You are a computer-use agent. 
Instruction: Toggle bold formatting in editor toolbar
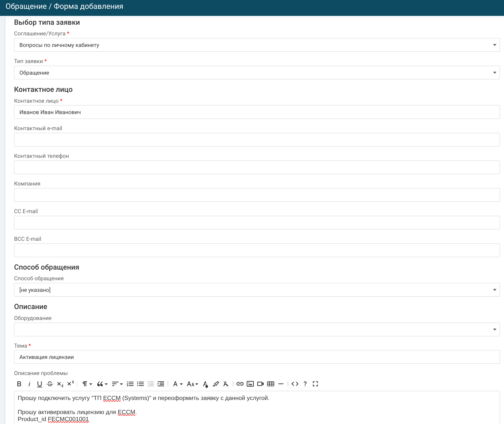click(19, 384)
